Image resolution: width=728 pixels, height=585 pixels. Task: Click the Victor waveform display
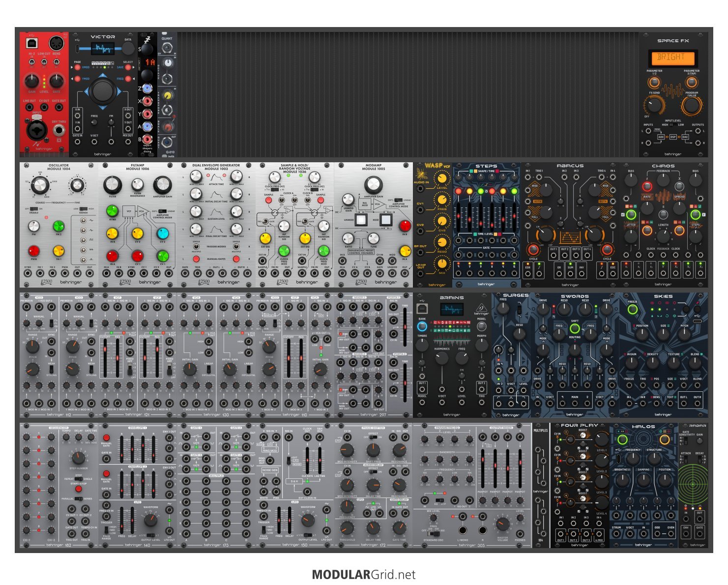pos(103,48)
